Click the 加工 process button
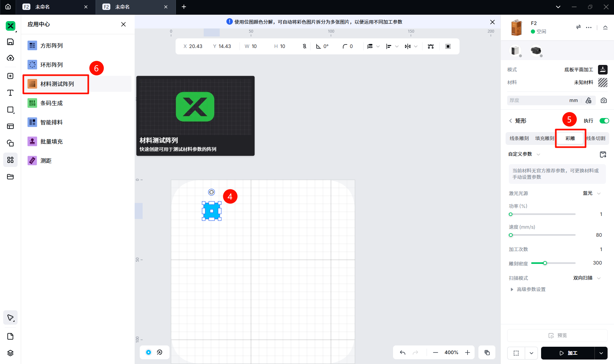The width and height of the screenshot is (614, 364). tap(568, 353)
